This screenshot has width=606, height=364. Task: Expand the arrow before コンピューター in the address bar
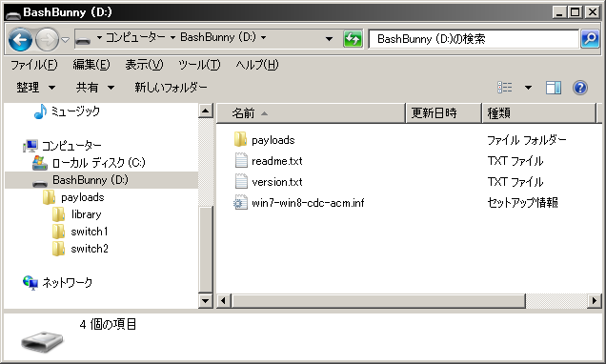(99, 37)
